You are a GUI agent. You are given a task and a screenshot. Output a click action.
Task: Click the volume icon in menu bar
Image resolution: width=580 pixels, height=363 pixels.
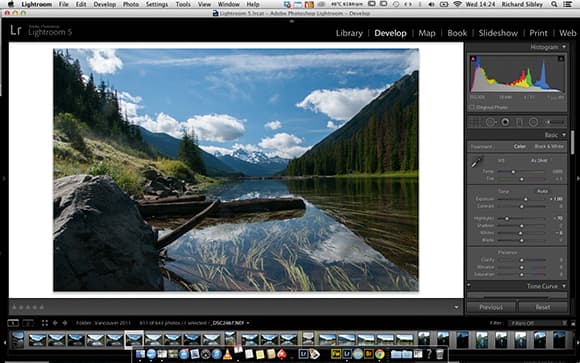pos(431,4)
